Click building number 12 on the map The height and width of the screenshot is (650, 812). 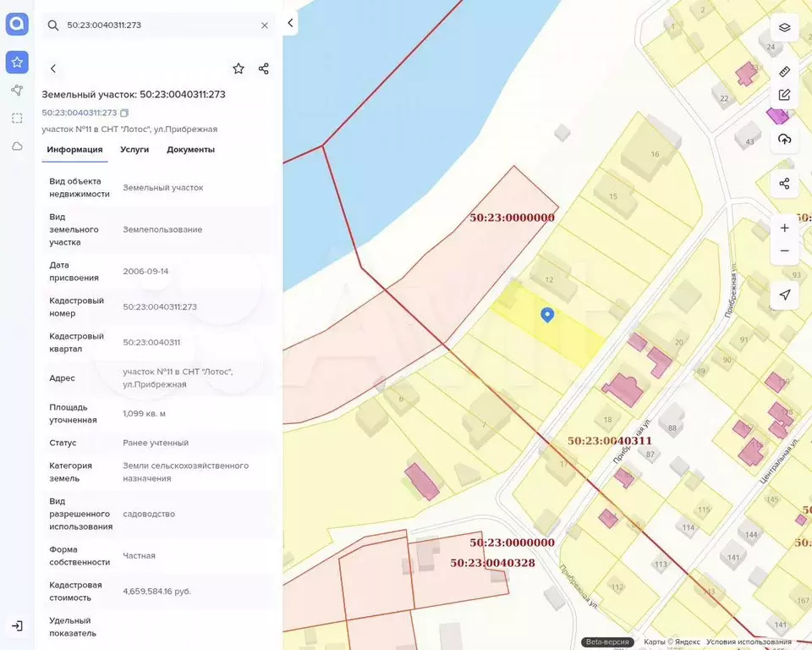[549, 279]
